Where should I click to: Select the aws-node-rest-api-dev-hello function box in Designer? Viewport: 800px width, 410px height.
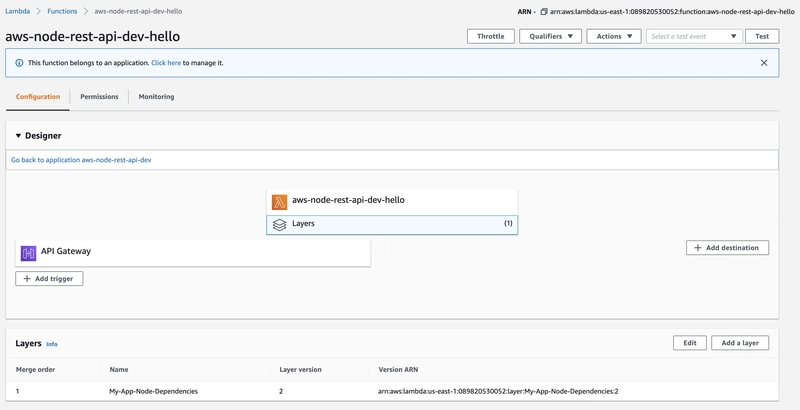point(392,202)
